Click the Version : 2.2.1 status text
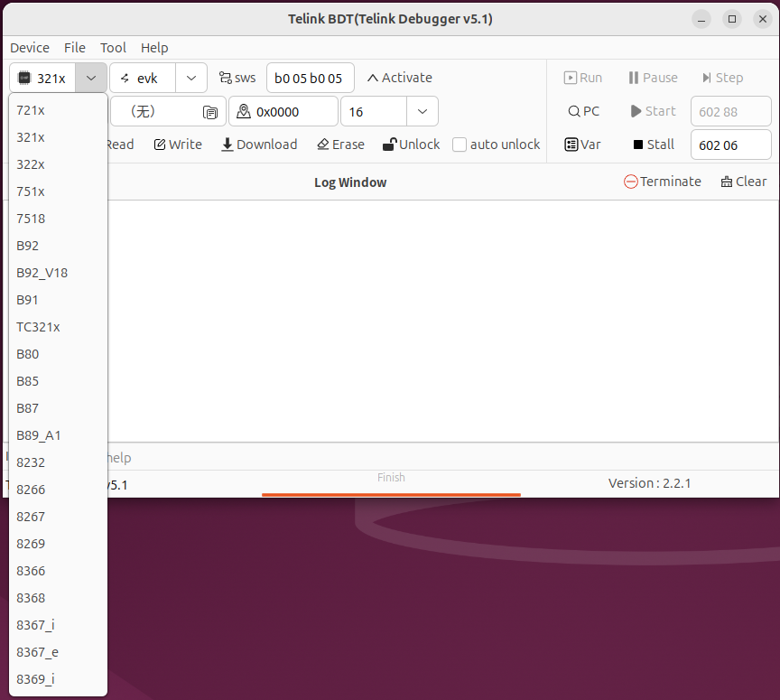The width and height of the screenshot is (780, 700). point(649,483)
